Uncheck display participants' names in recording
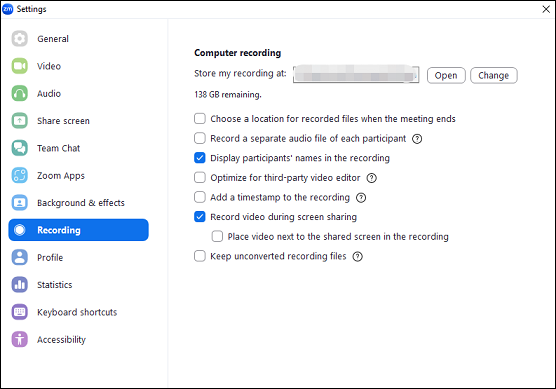Screen dimensions: 556x389 [200, 158]
